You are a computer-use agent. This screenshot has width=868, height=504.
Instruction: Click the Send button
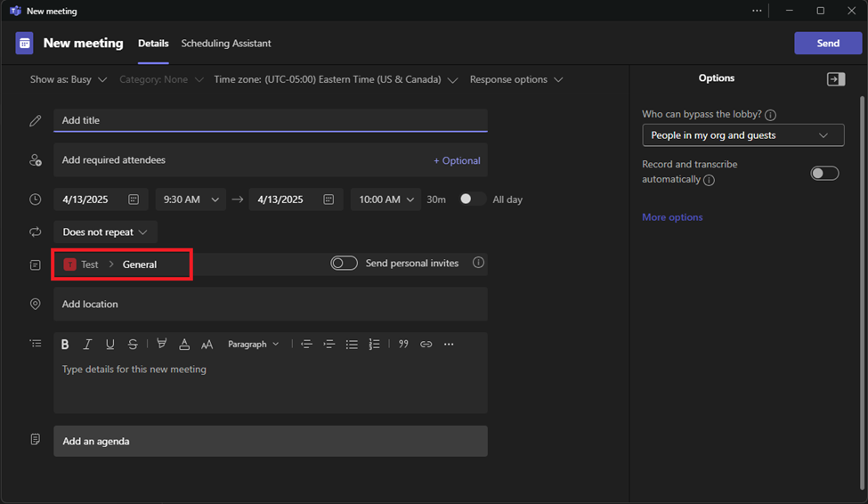click(x=828, y=44)
